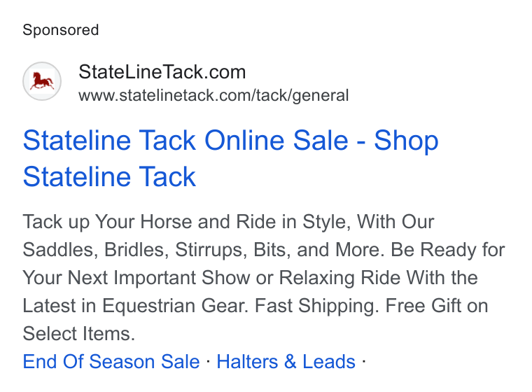This screenshot has height=392, width=532.
Task: Click the dot separator between the sitelinks
Action: 209,361
